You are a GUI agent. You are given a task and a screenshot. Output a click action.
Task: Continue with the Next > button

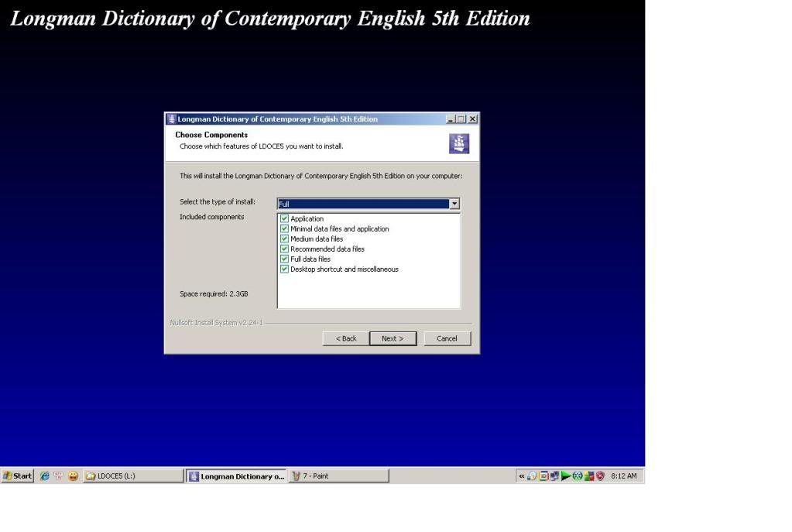tap(393, 338)
